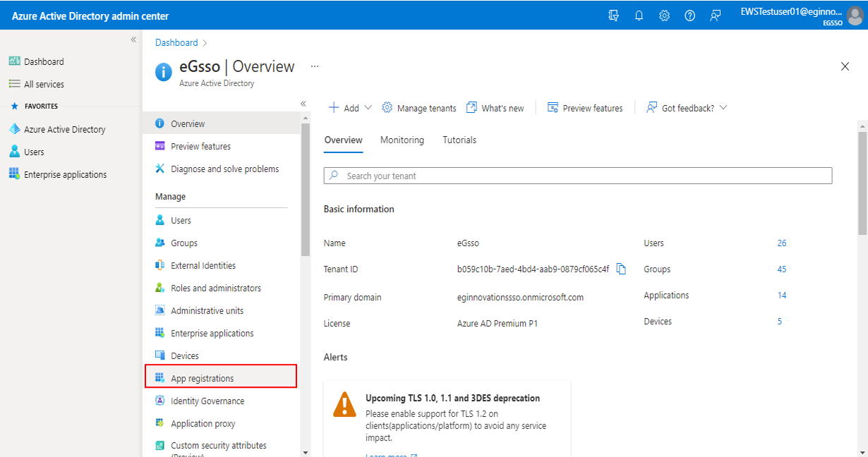Switch to the Monitoring tab

click(x=402, y=140)
